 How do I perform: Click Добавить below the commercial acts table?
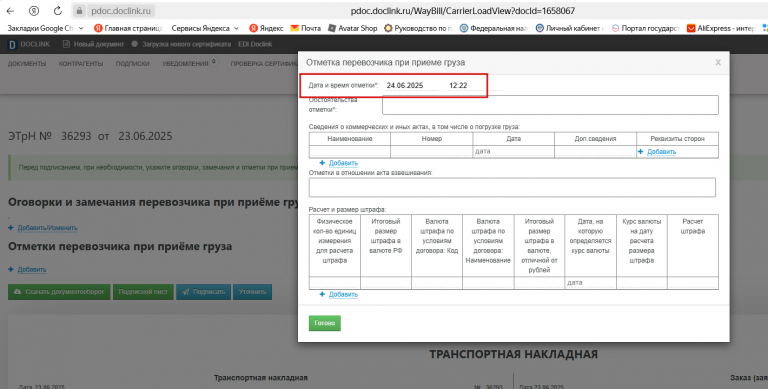click(343, 163)
